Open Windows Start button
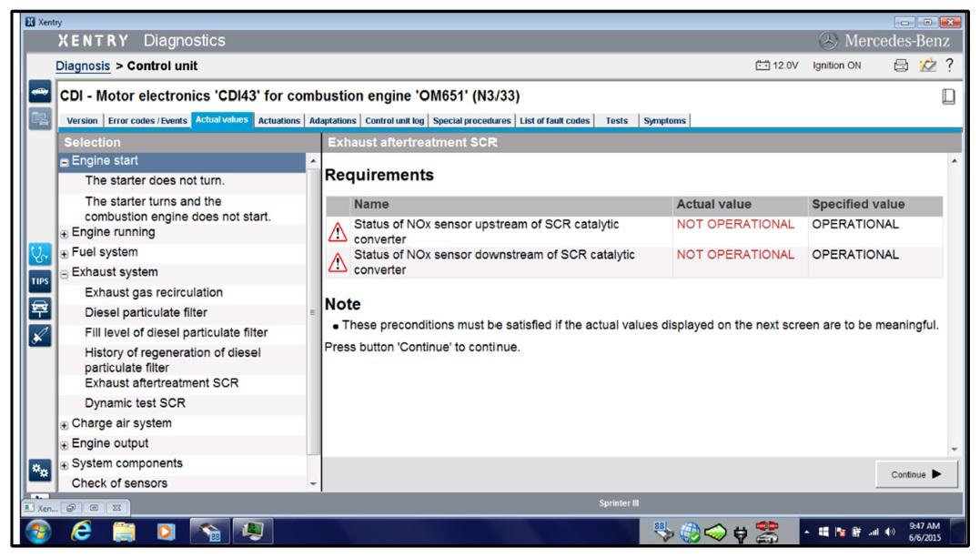Screen dimensions: 980x558 (38, 532)
